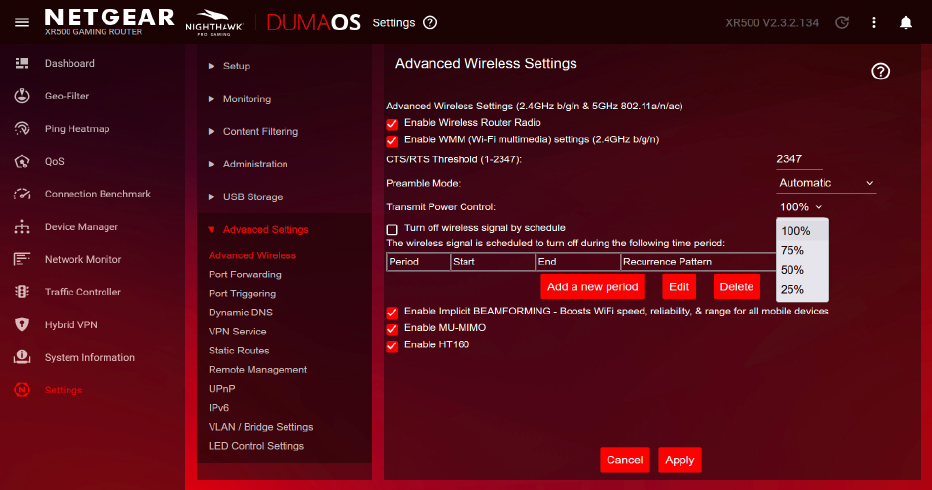Click the CTS/RTS Threshold input field
Image resolution: width=932 pixels, height=490 pixels.
pos(799,159)
